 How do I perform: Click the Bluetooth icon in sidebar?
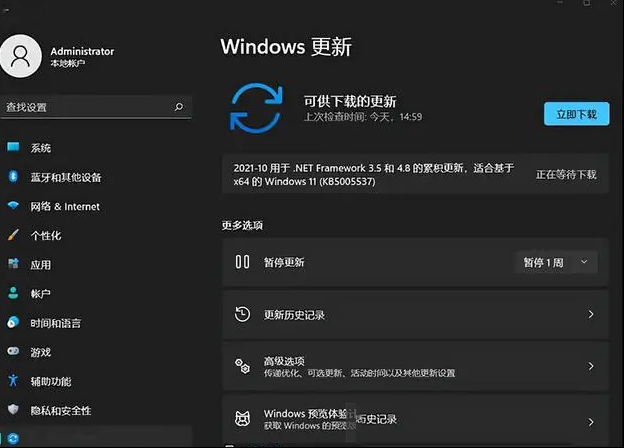tap(13, 176)
